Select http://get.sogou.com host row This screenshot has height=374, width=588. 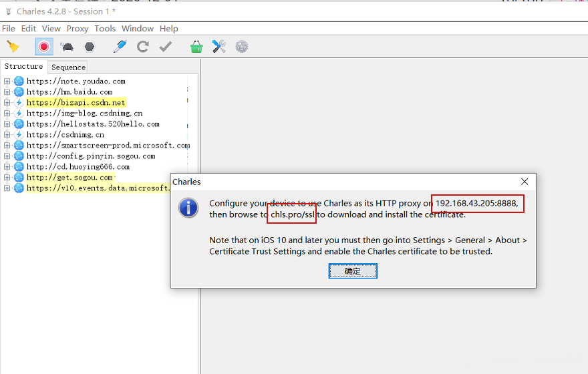(70, 177)
